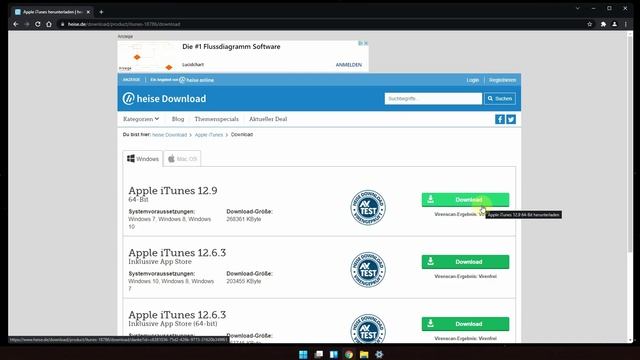Select the Mac OS platform tab
Viewport: 640px width, 360px height.
pos(182,159)
